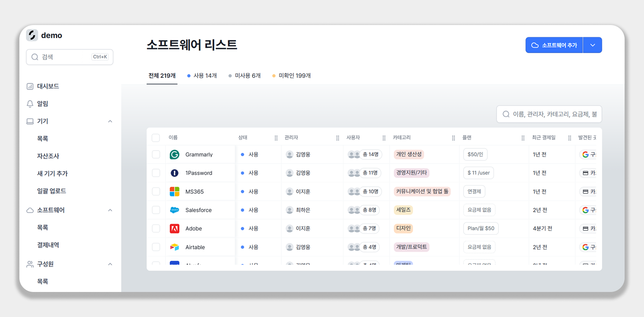Click the Airtable logo icon
The height and width of the screenshot is (317, 644).
pos(174,247)
